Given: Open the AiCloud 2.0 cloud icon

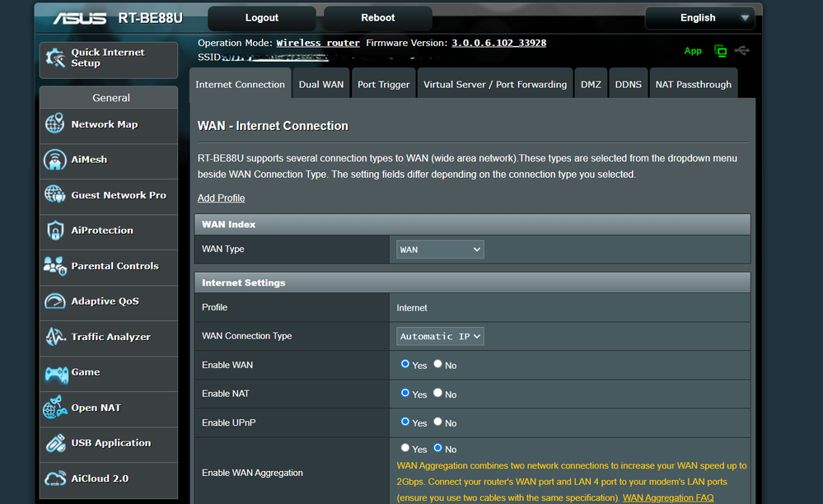Looking at the screenshot, I should (x=55, y=478).
